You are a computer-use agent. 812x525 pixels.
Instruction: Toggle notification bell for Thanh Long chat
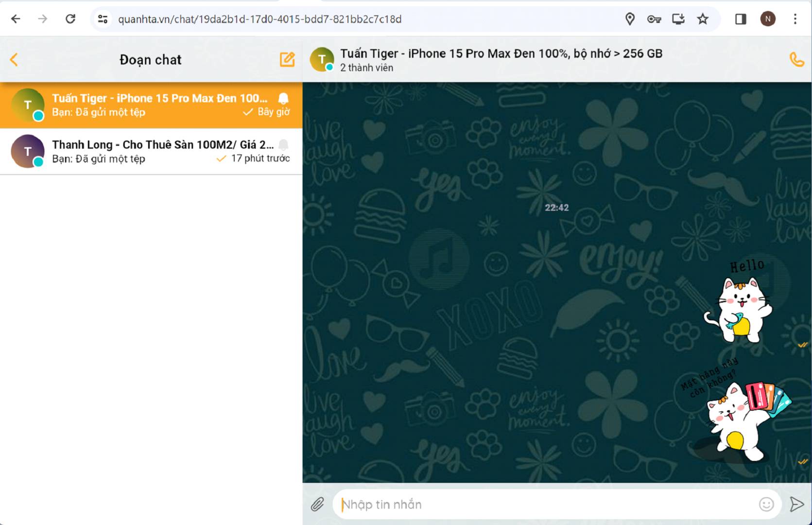pos(283,144)
